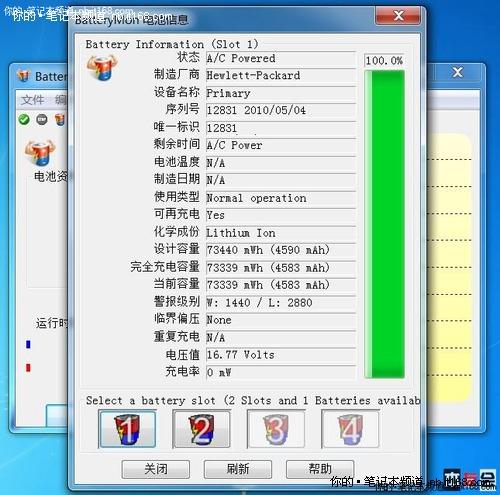Screen dimensions: 500x495
Task: Select disabled battery slot 3 icon
Action: click(x=276, y=429)
